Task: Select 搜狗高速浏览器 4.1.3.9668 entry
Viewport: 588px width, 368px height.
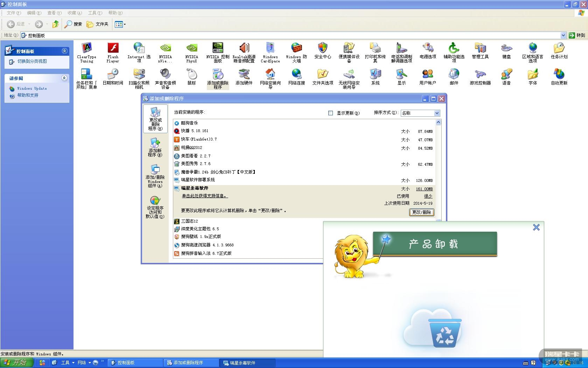Action: coord(248,245)
